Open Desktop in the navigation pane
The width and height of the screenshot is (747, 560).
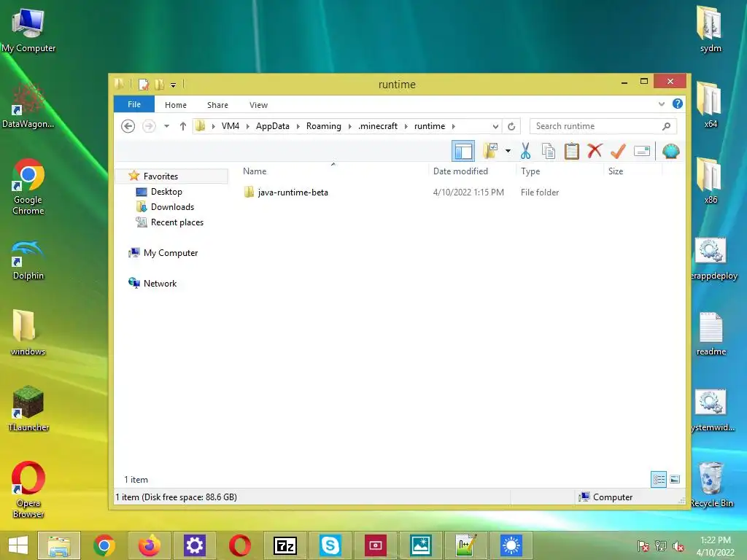point(166,192)
